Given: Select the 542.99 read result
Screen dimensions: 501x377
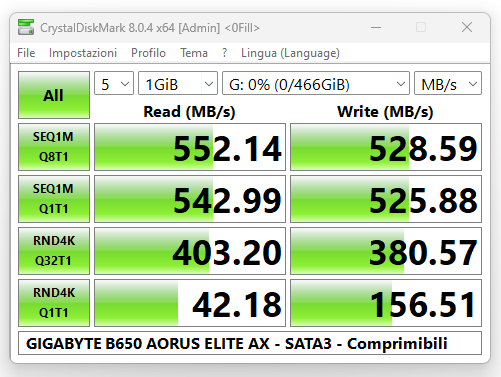Looking at the screenshot, I should tap(190, 199).
